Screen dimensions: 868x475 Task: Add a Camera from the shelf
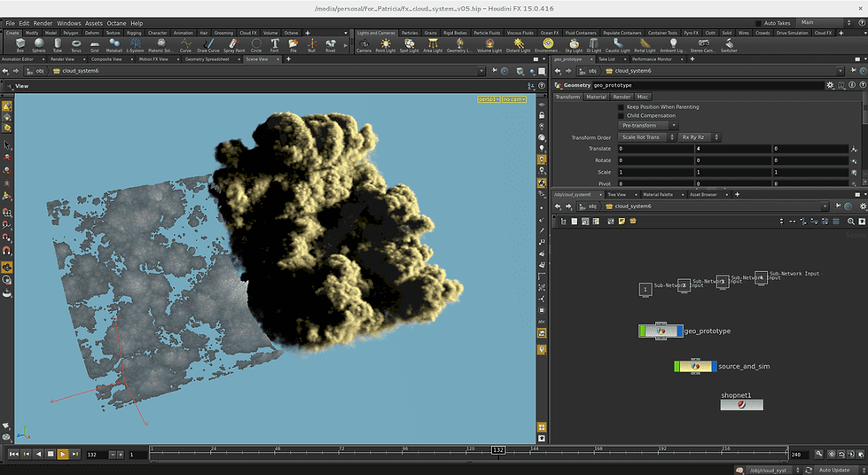(x=364, y=45)
